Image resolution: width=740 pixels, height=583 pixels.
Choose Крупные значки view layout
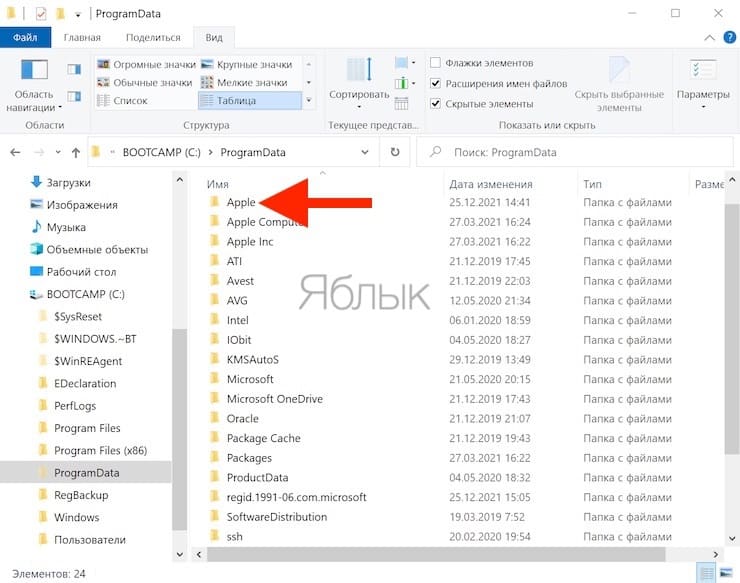pyautogui.click(x=247, y=64)
